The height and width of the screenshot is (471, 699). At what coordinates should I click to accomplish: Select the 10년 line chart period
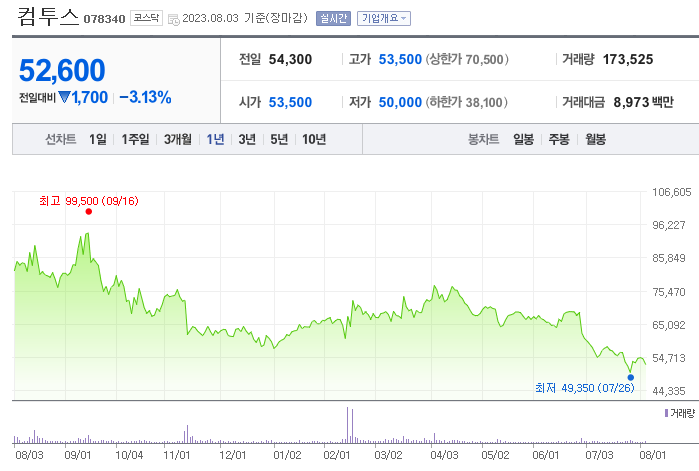pyautogui.click(x=314, y=139)
